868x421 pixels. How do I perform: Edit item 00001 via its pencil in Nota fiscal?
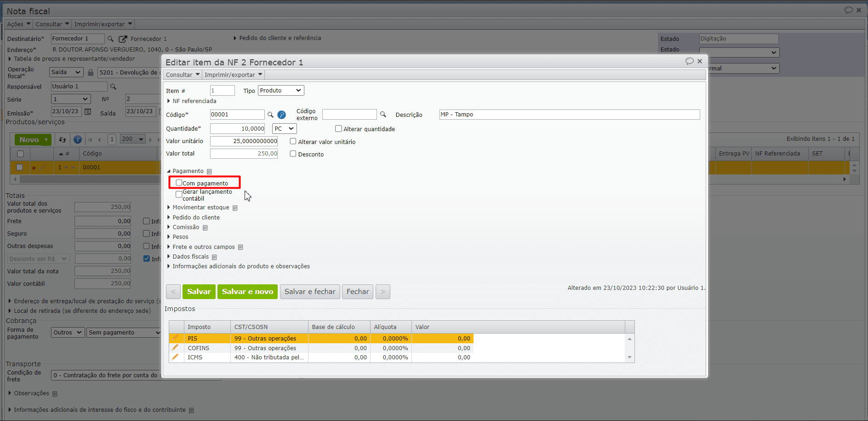42,167
